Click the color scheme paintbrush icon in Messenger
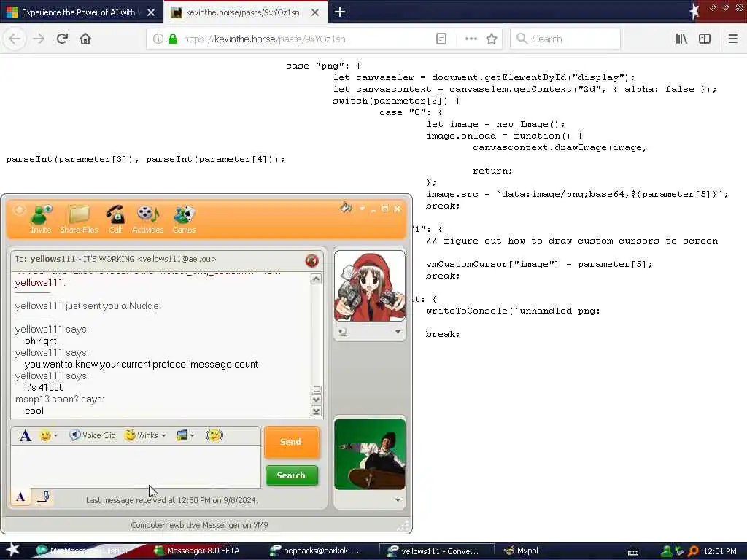This screenshot has width=747, height=560. click(346, 208)
